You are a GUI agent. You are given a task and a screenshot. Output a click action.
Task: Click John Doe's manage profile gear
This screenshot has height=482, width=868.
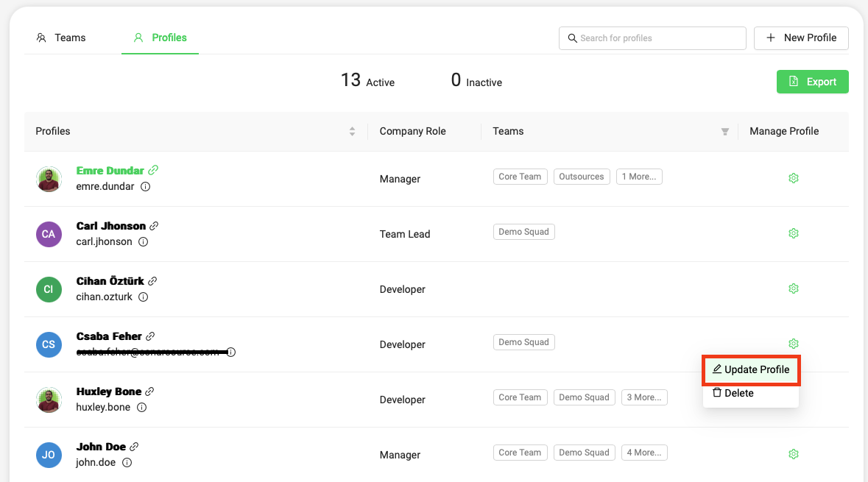click(x=793, y=454)
